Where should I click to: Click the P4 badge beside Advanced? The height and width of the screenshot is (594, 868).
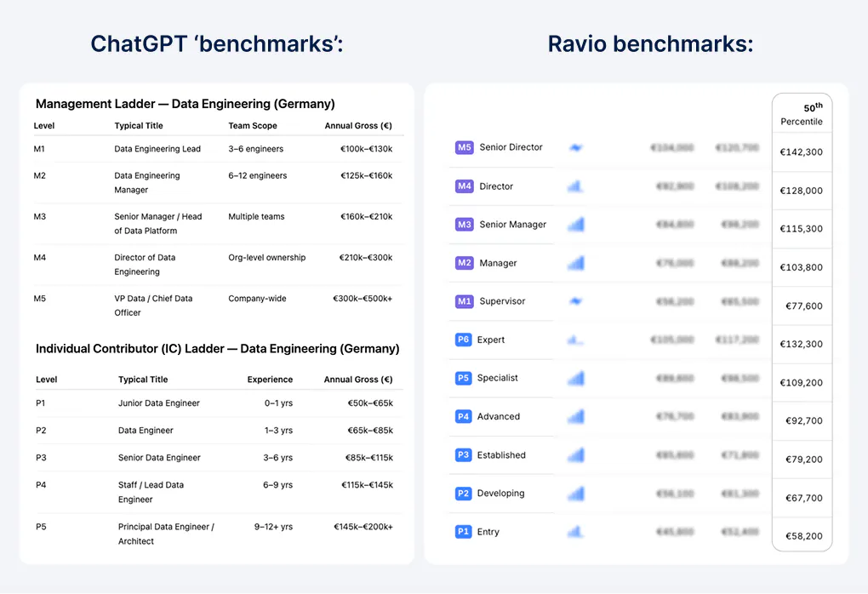click(x=463, y=416)
